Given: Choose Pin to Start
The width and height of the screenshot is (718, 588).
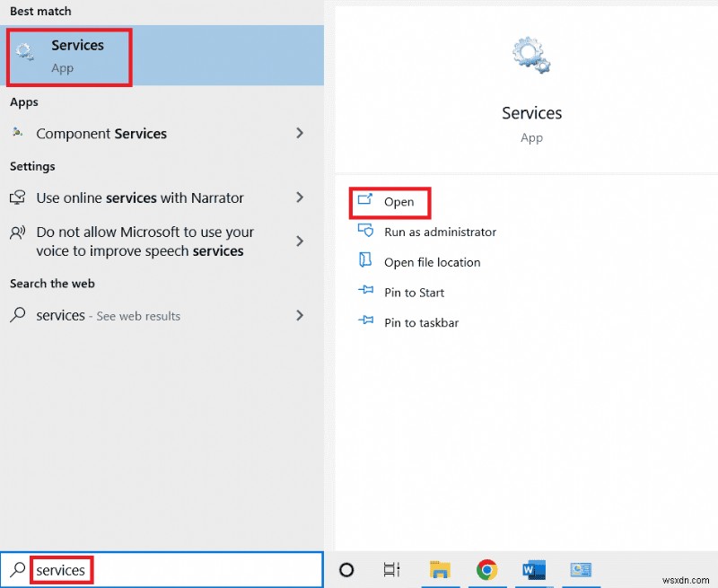Looking at the screenshot, I should point(414,293).
